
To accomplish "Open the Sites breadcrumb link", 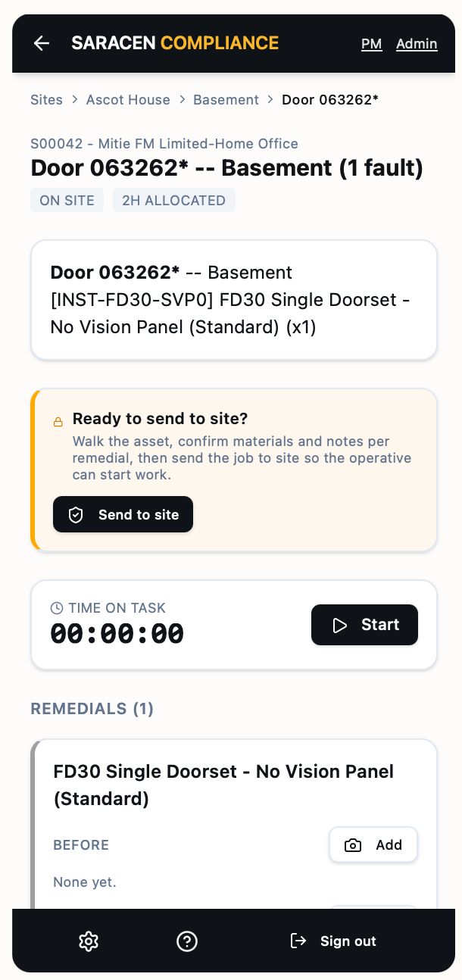I will [x=46, y=99].
